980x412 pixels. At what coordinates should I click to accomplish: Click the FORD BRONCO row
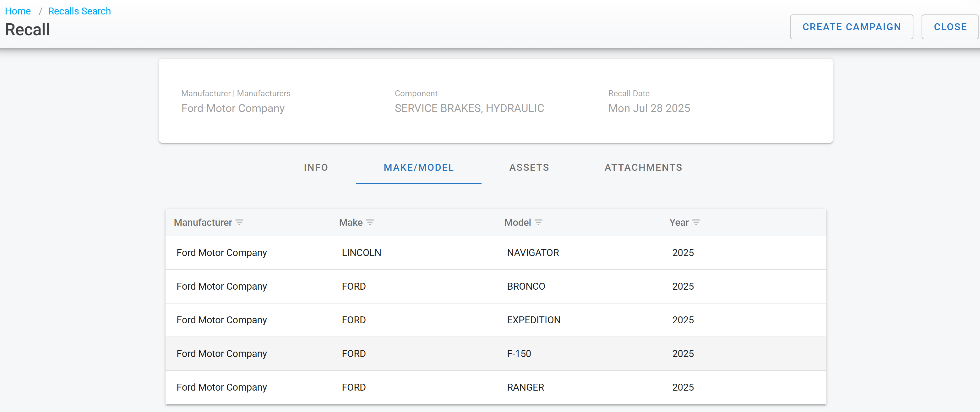point(495,286)
